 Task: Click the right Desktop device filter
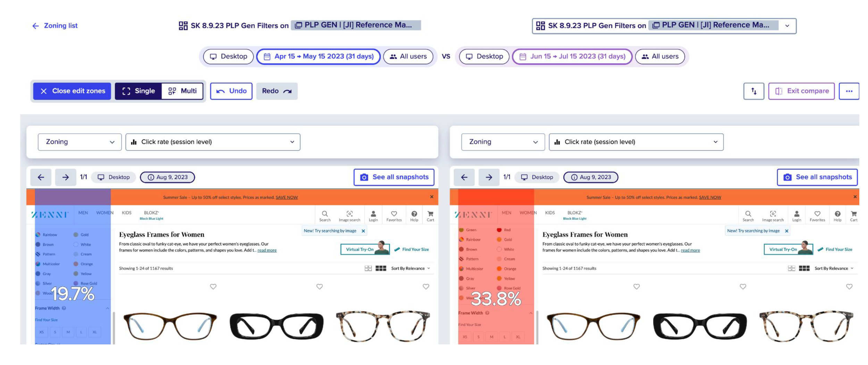[x=484, y=56]
